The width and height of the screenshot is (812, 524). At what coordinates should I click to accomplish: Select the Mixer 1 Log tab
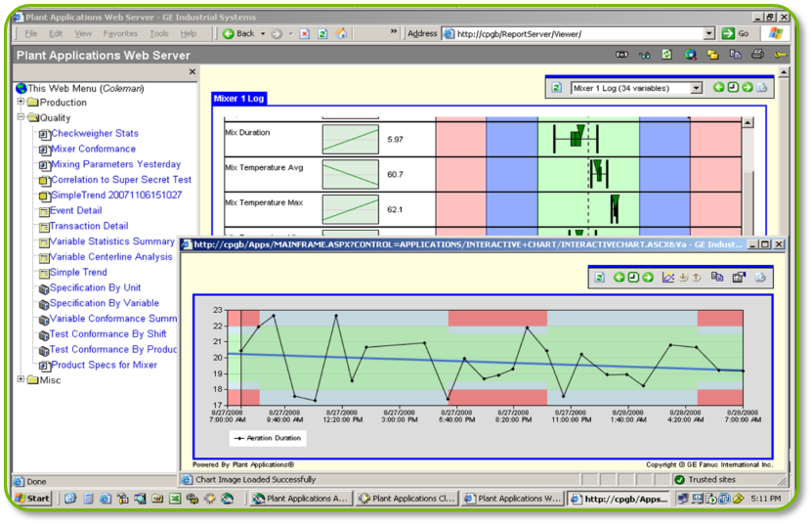(238, 99)
